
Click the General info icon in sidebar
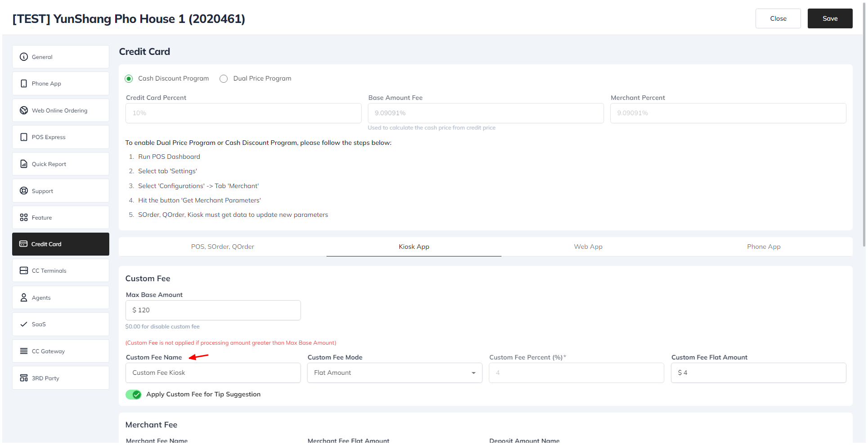(x=24, y=57)
